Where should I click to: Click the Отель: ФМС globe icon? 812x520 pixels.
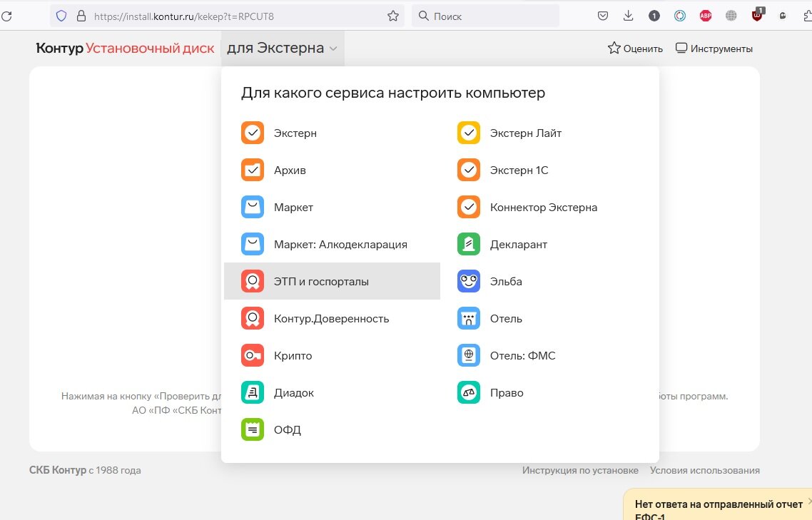(x=469, y=355)
